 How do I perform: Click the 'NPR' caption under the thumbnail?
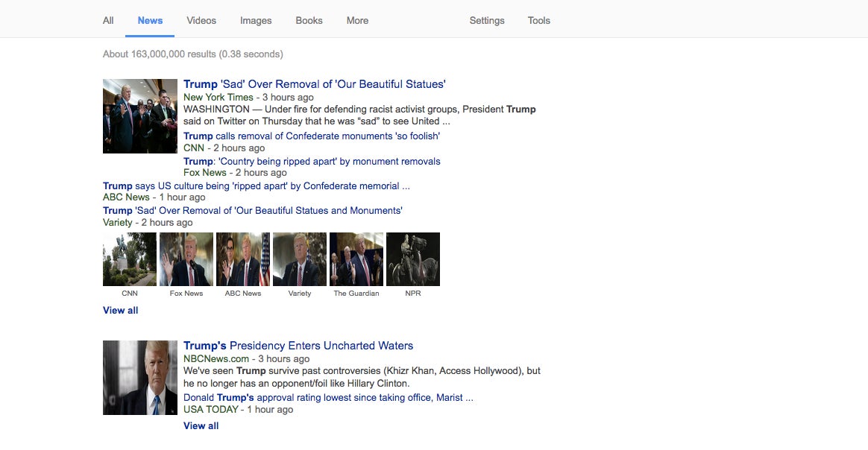click(413, 294)
